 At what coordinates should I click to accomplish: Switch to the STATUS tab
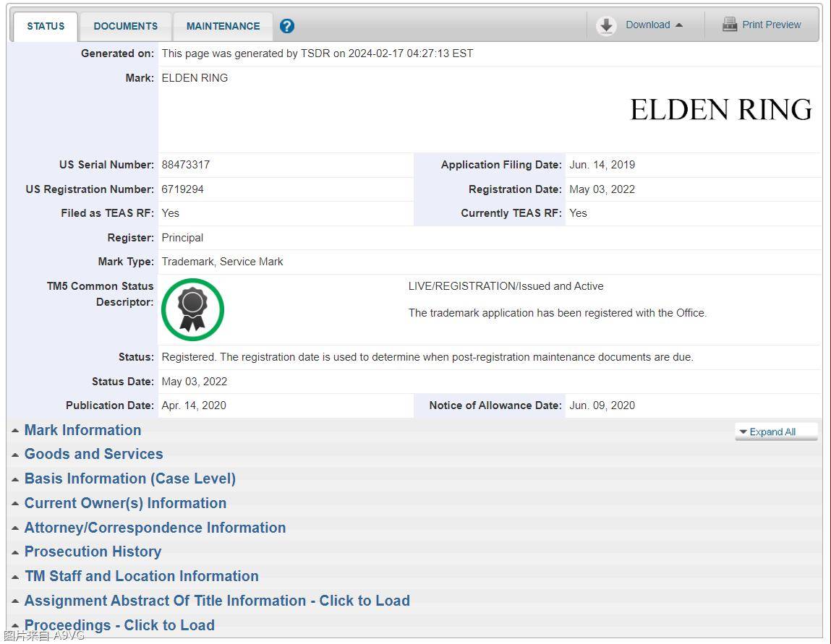pyautogui.click(x=46, y=26)
